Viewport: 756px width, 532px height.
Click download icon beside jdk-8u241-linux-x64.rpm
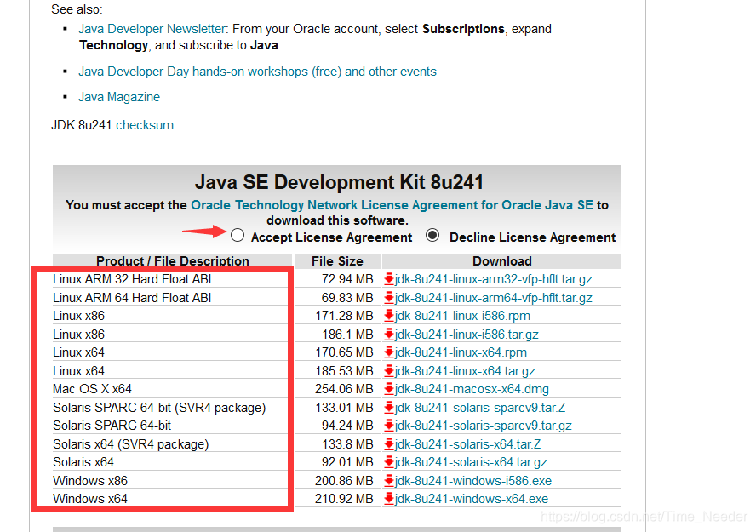point(388,352)
